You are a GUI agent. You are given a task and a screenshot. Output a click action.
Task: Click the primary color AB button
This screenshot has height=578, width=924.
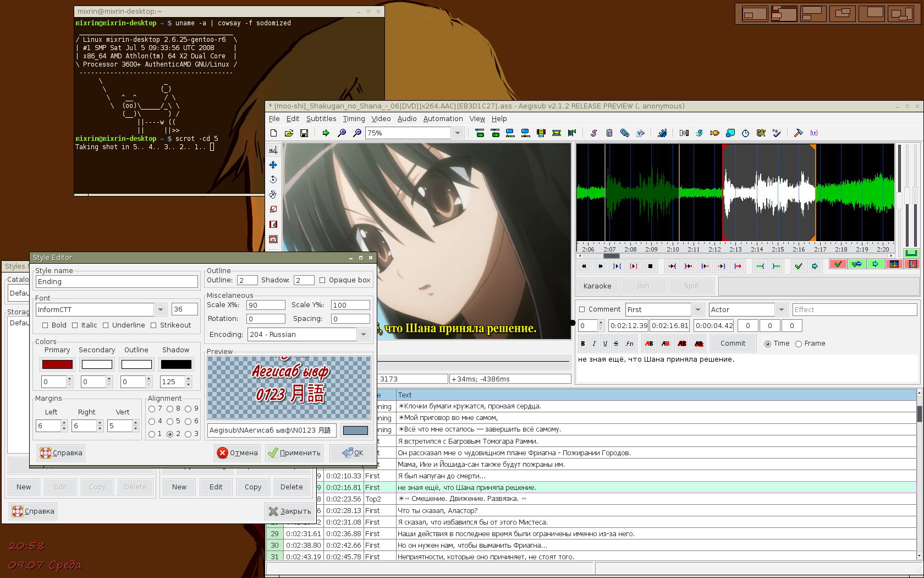coord(649,343)
